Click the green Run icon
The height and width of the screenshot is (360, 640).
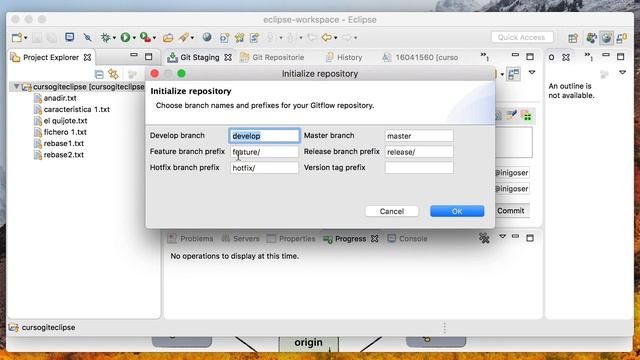[x=125, y=38]
